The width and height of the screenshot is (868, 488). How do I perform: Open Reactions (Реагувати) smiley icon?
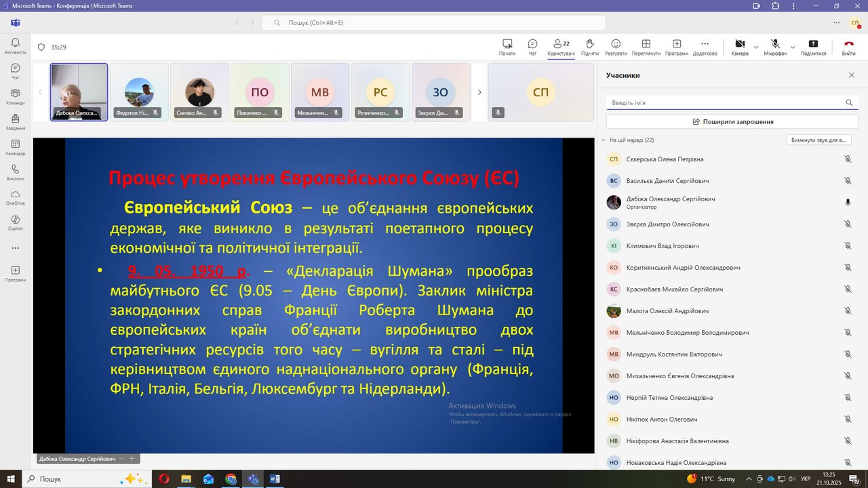[616, 46]
